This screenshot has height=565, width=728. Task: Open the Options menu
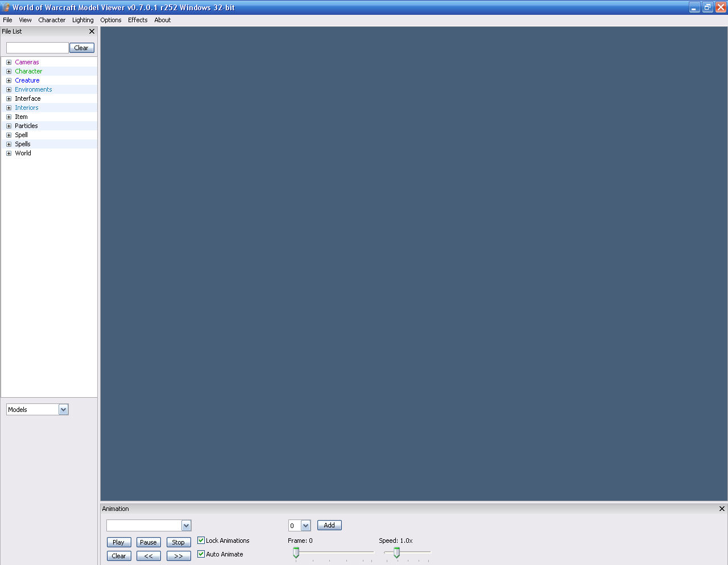111,20
